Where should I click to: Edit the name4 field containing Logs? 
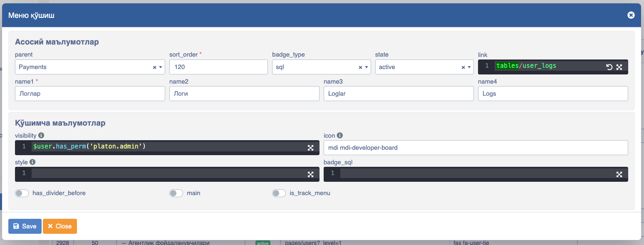pyautogui.click(x=553, y=94)
